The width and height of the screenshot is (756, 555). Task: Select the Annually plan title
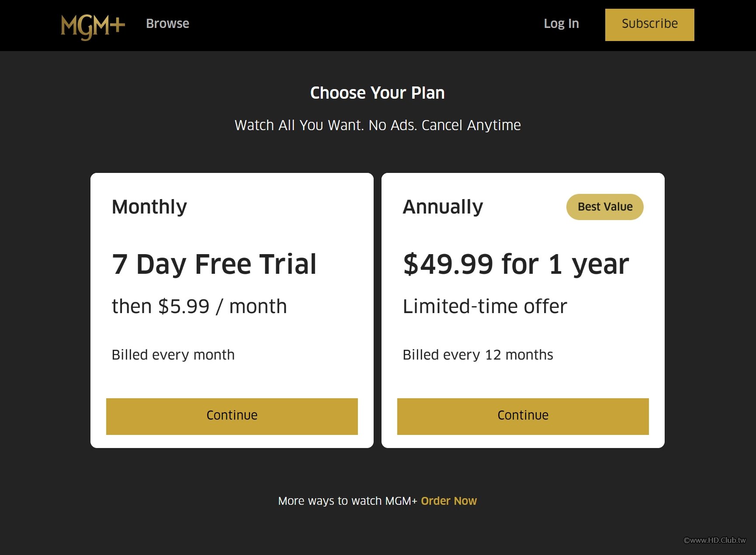pos(443,207)
